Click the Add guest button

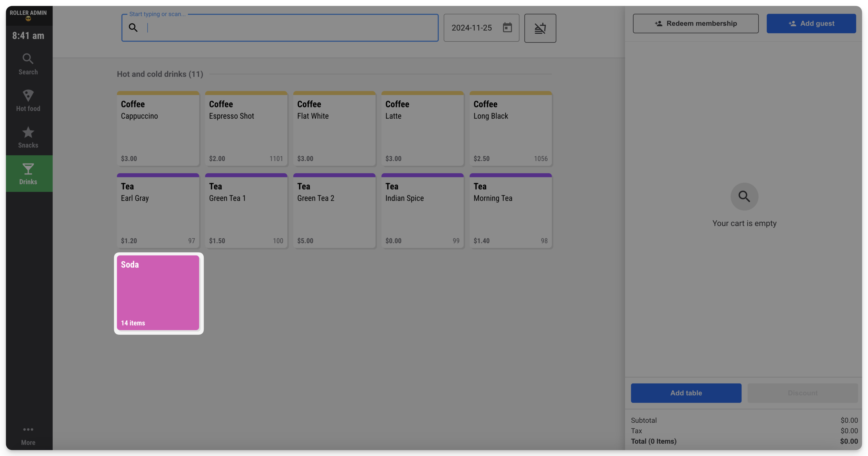[x=811, y=23]
